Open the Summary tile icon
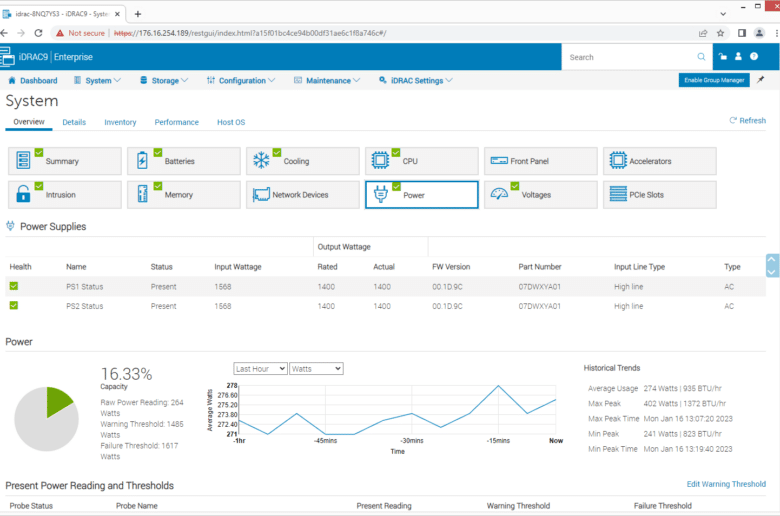 point(23,160)
